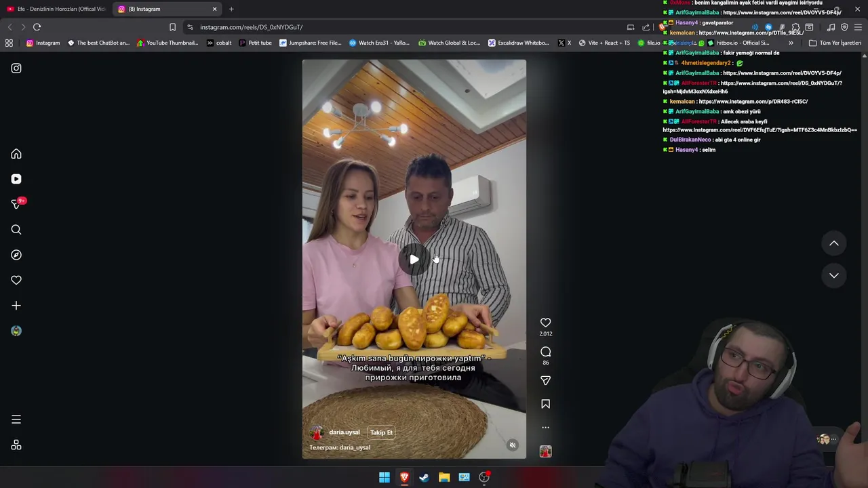Open Also from Meta apps icon

click(x=16, y=445)
